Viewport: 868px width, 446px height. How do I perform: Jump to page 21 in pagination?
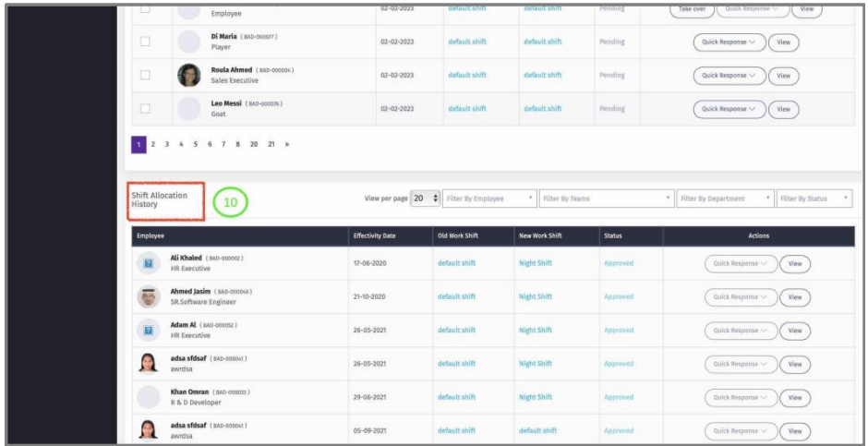pos(271,144)
